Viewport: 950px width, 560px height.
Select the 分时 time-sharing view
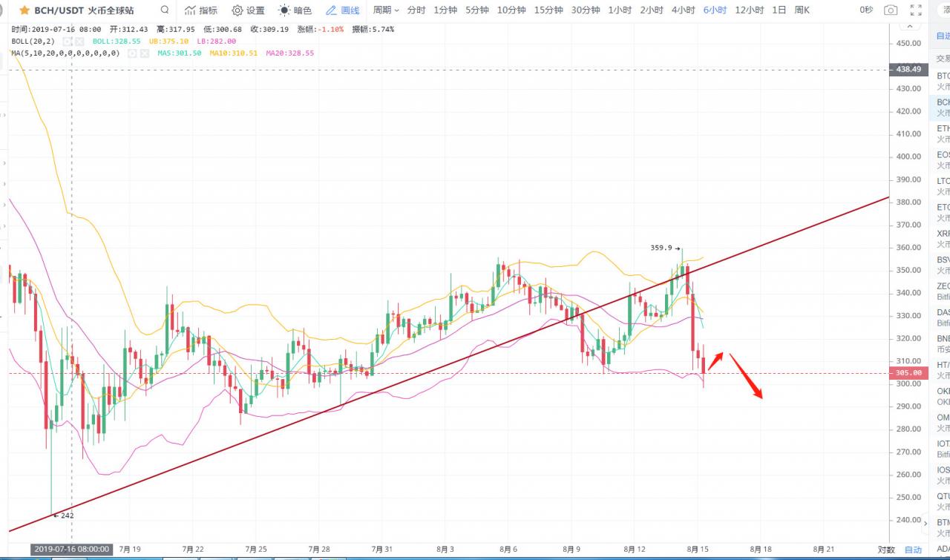tap(416, 10)
